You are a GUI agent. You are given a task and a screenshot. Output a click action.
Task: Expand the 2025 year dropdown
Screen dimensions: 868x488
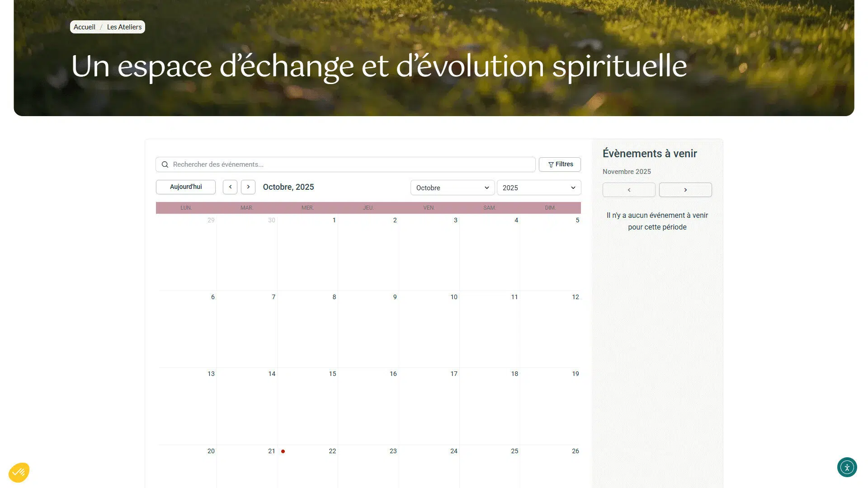pos(538,188)
